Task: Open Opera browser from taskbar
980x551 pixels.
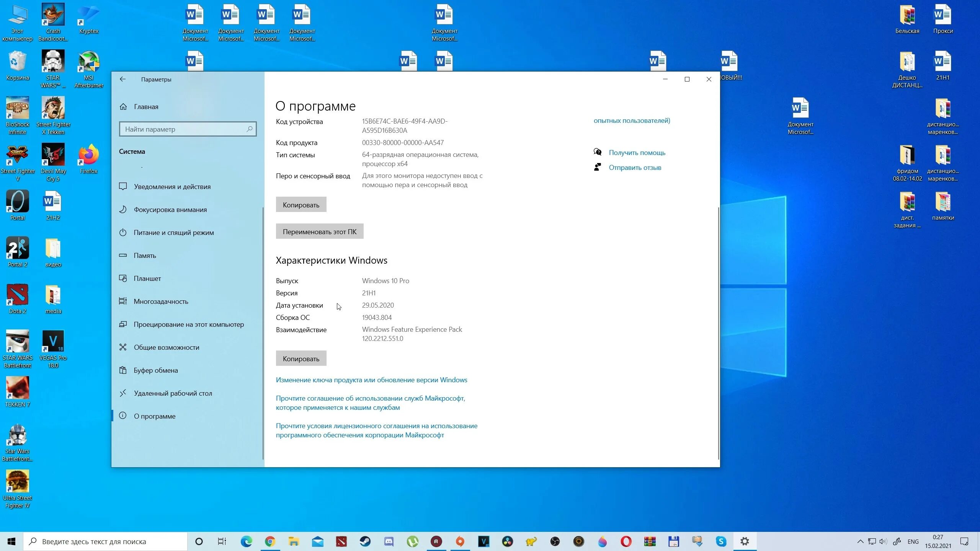Action: pos(626,541)
